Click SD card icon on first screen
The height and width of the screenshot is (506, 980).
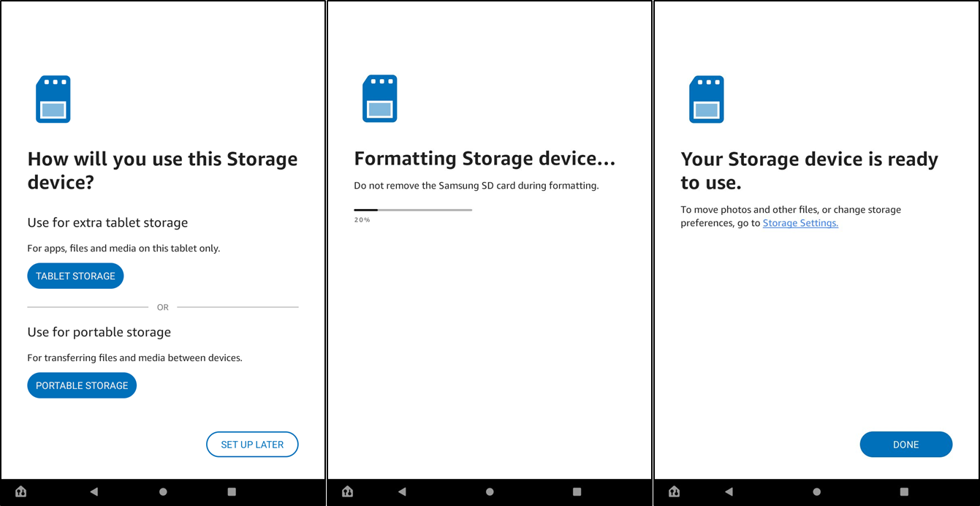click(53, 99)
